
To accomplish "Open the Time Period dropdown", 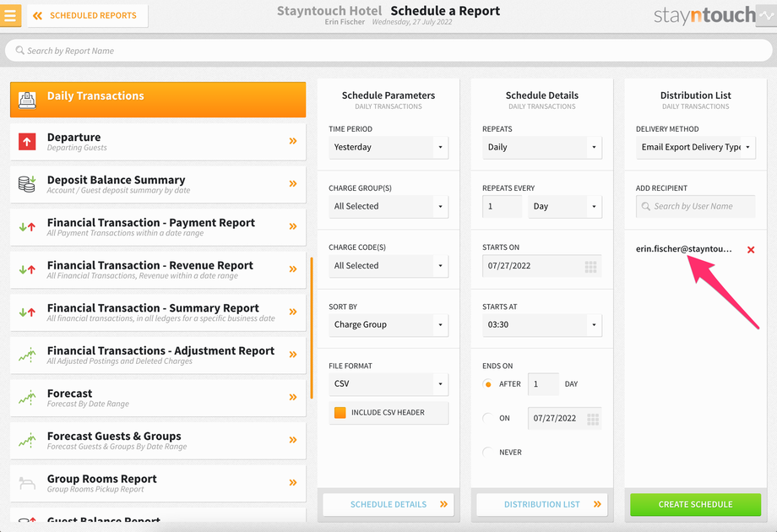I will tap(388, 147).
